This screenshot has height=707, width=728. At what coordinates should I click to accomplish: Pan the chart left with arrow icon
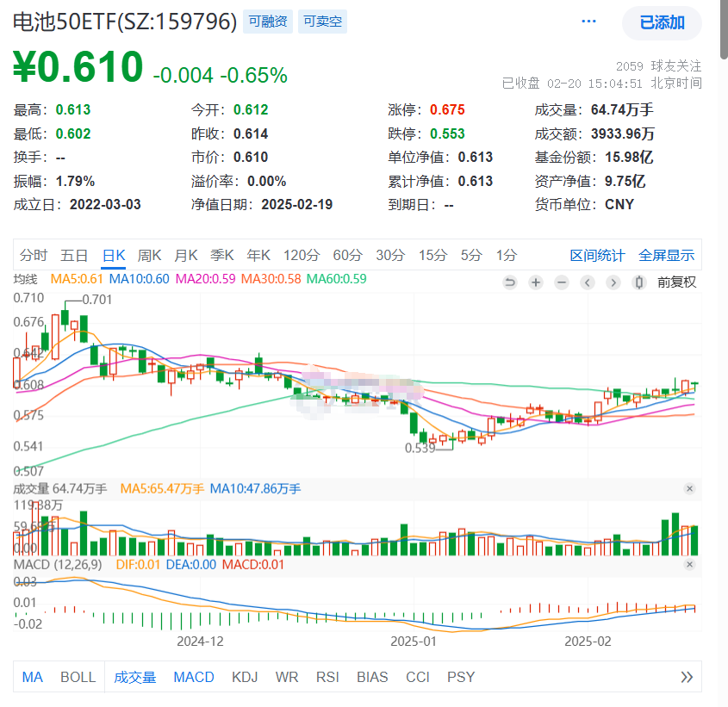pos(587,282)
